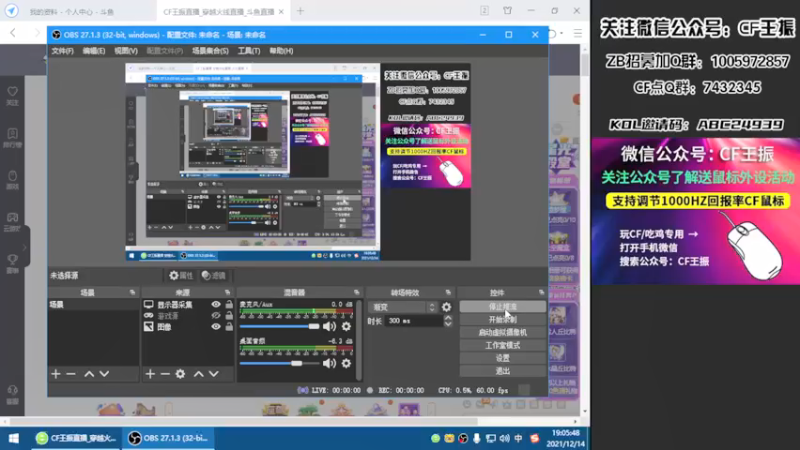
Task: Mute the 麦克风/Aux speaker icon
Action: [x=330, y=327]
